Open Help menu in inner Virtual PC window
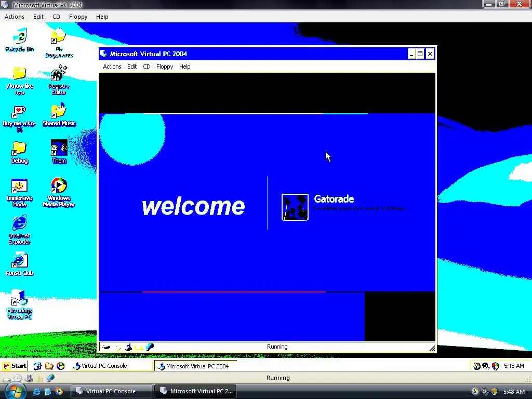Screen dimensions: 532x399 [184, 66]
